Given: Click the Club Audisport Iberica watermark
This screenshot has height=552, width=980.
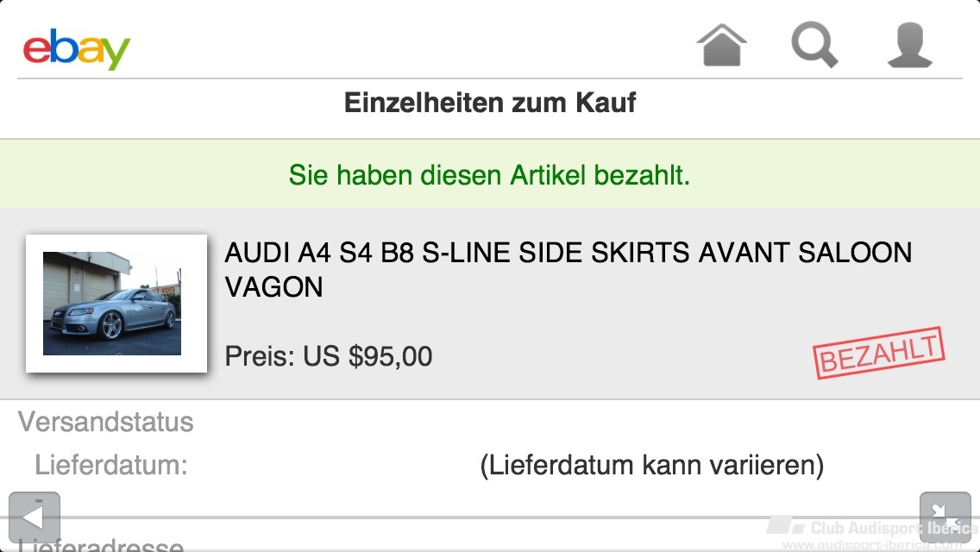Looking at the screenshot, I should 872,531.
